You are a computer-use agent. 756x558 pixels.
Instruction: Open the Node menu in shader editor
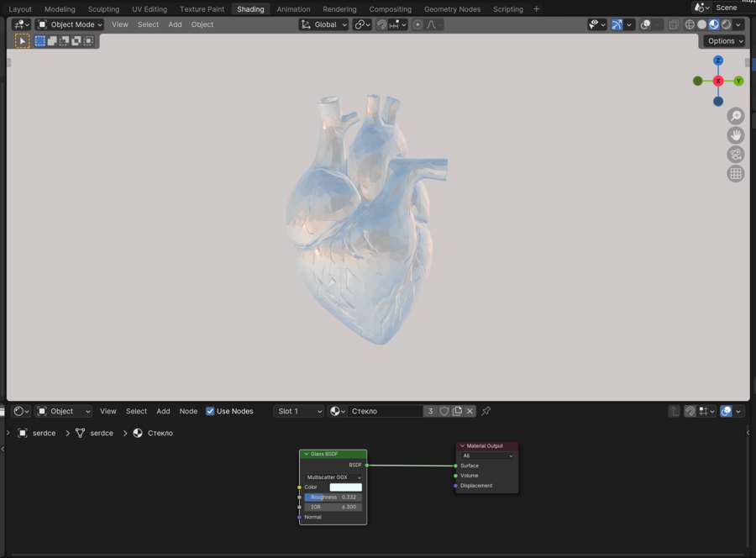click(x=188, y=411)
